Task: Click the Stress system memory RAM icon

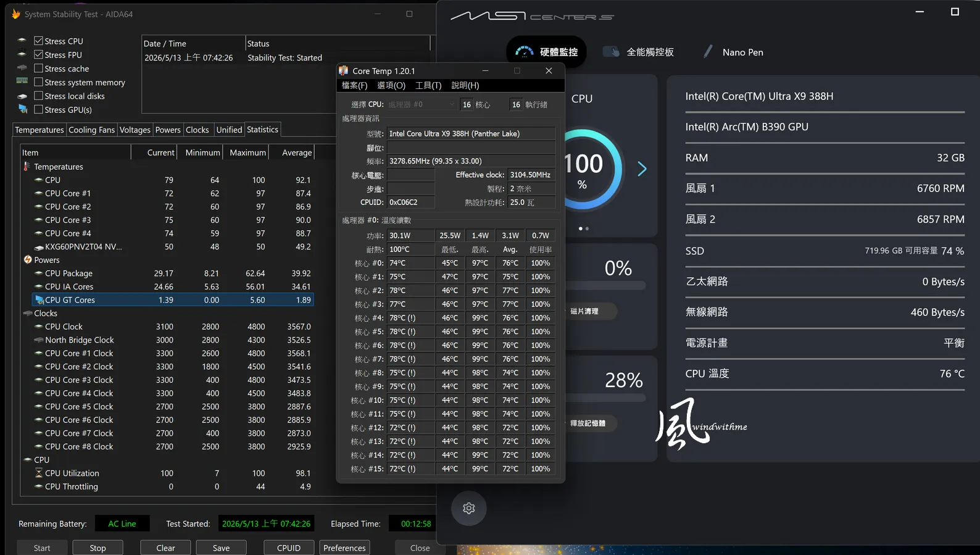Action: click(22, 81)
